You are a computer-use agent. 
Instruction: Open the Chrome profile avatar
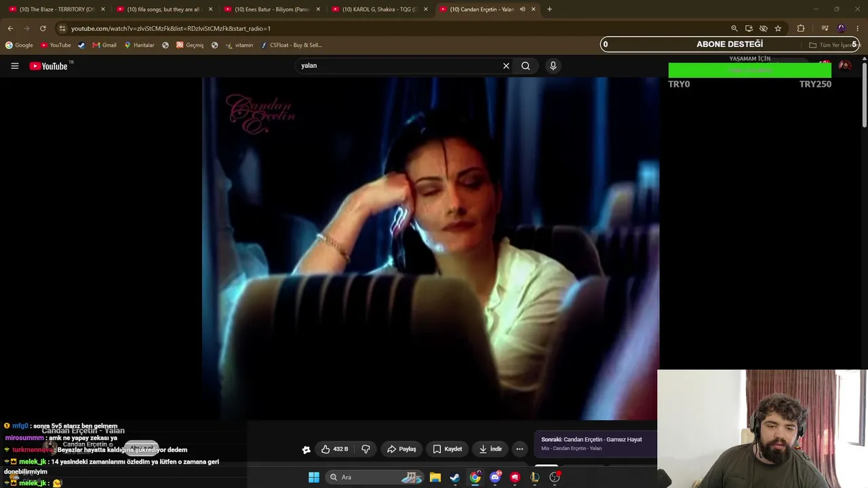841,28
